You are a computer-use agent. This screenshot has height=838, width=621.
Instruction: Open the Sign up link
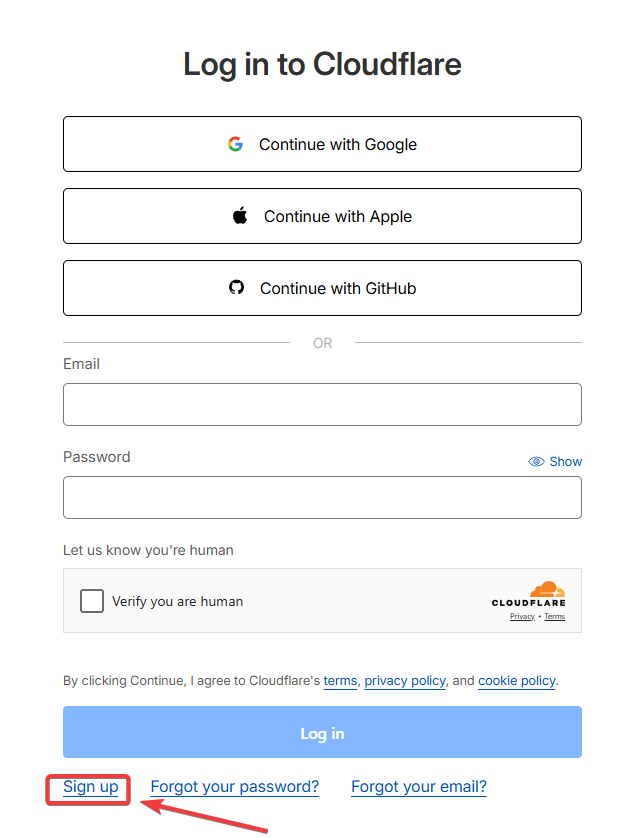90,787
